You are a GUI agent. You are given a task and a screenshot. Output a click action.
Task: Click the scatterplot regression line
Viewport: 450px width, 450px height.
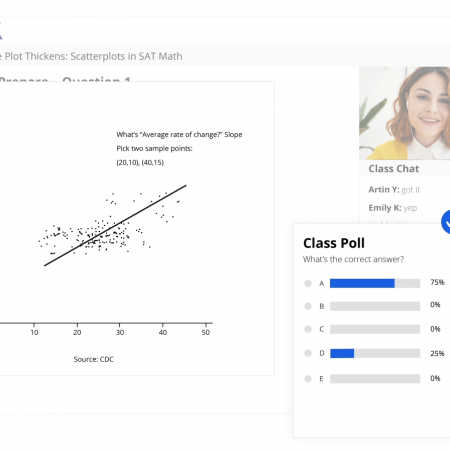point(115,225)
